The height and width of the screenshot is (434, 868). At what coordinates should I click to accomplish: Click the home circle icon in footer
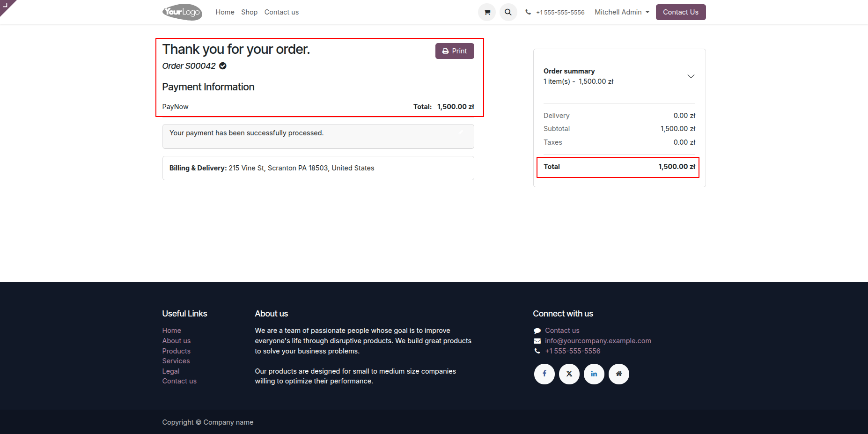tap(619, 374)
